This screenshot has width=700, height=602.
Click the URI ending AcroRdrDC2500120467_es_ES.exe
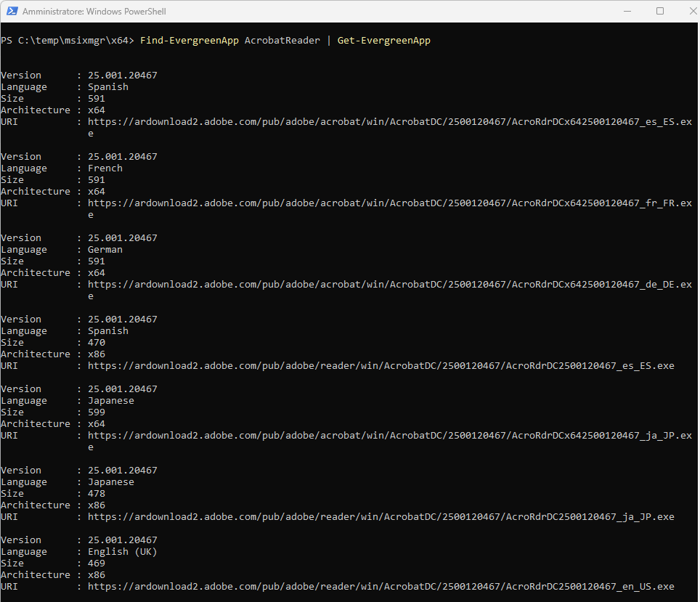[380, 365]
